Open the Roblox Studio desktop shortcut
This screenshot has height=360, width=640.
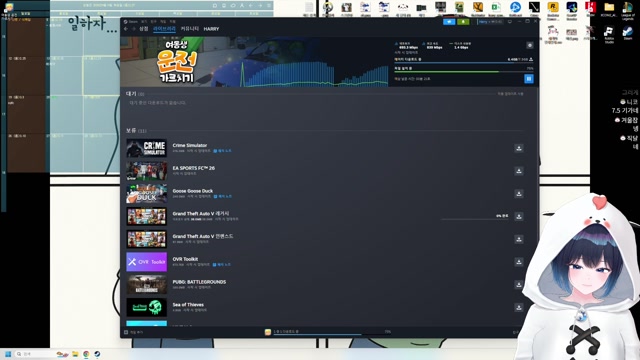[609, 34]
